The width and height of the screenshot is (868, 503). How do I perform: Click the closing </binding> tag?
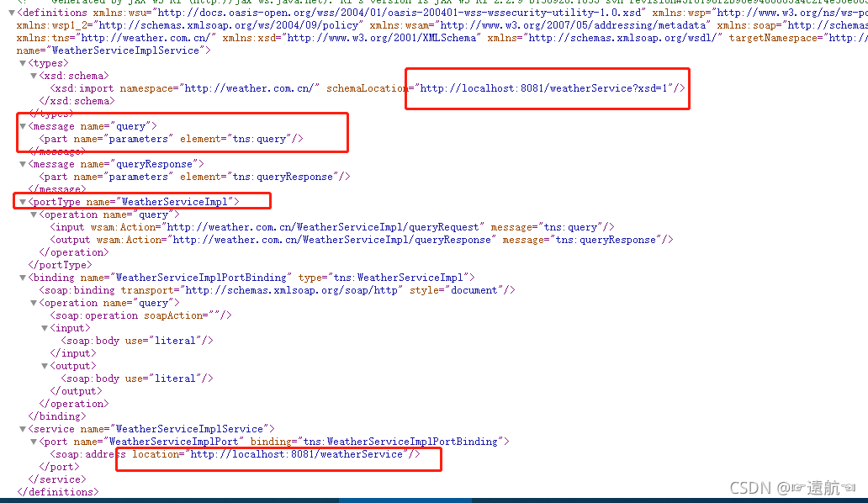coord(57,416)
